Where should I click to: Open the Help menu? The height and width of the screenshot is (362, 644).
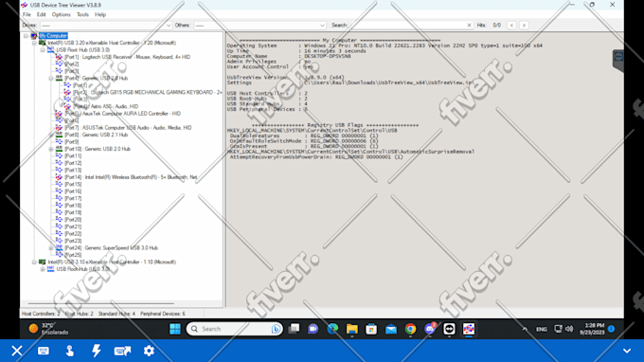100,14
